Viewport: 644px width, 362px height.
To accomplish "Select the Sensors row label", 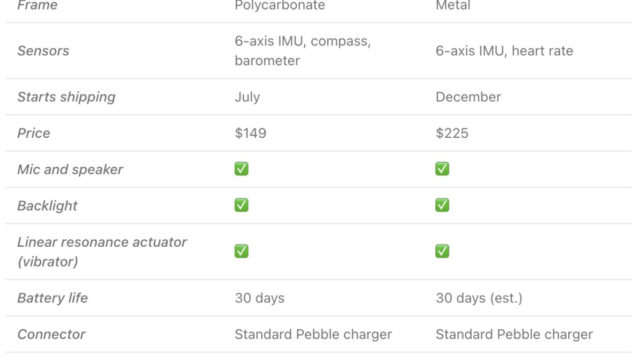I will 43,51.
